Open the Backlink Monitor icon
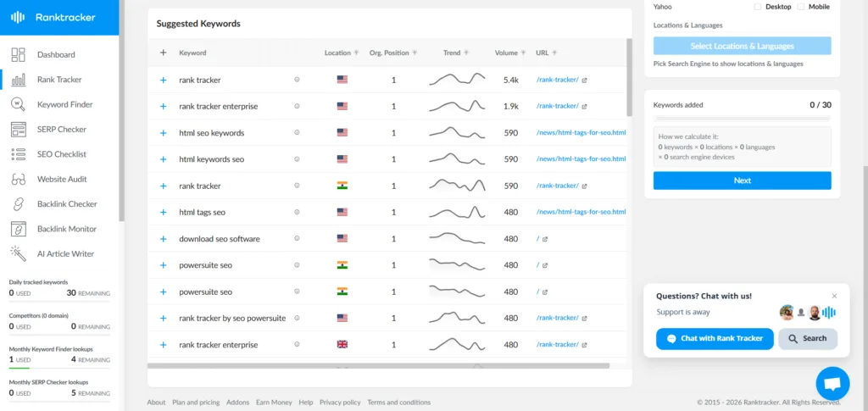Screen dimensions: 868x411 click(19, 229)
